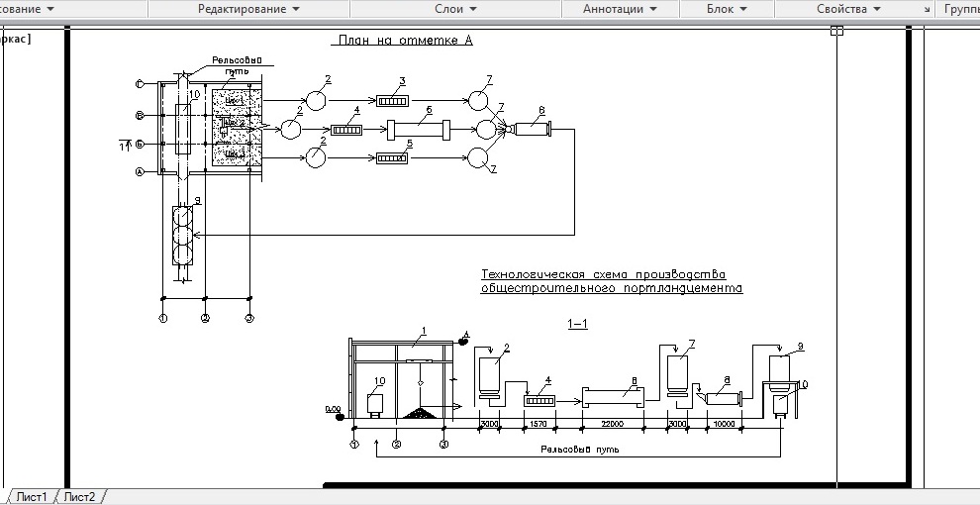Select the 'План на отметке А' title text
The height and width of the screenshot is (505, 980).
pos(405,41)
